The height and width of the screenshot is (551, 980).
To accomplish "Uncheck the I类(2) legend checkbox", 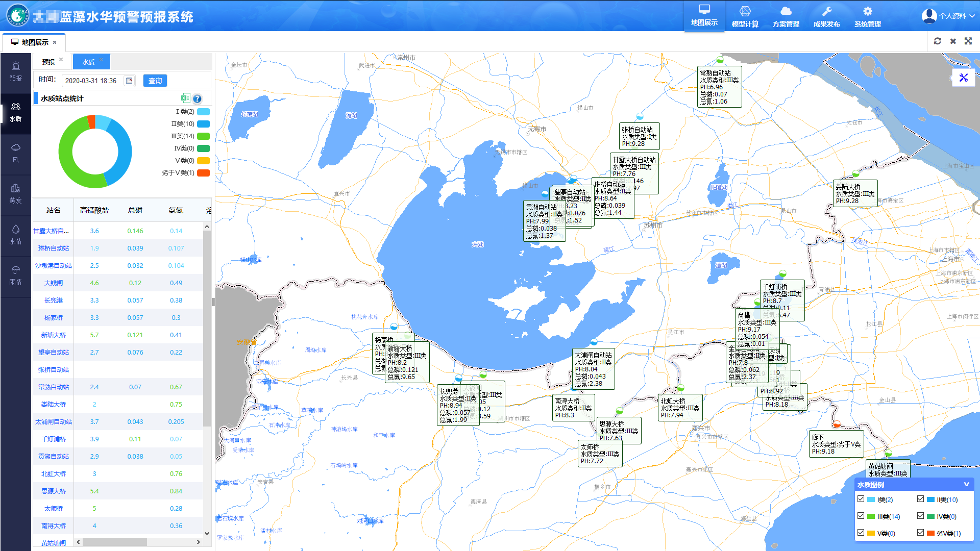I will coord(861,499).
